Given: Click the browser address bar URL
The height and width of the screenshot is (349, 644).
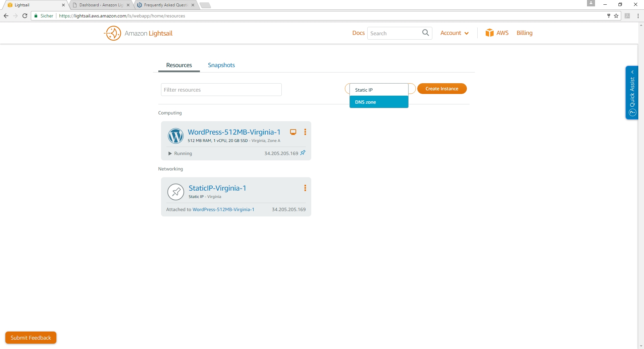Looking at the screenshot, I should point(122,16).
